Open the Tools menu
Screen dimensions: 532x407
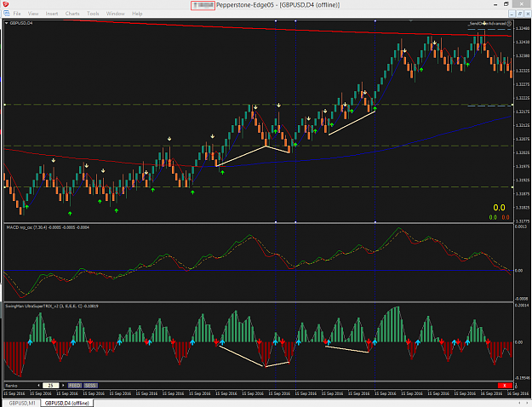click(x=93, y=14)
